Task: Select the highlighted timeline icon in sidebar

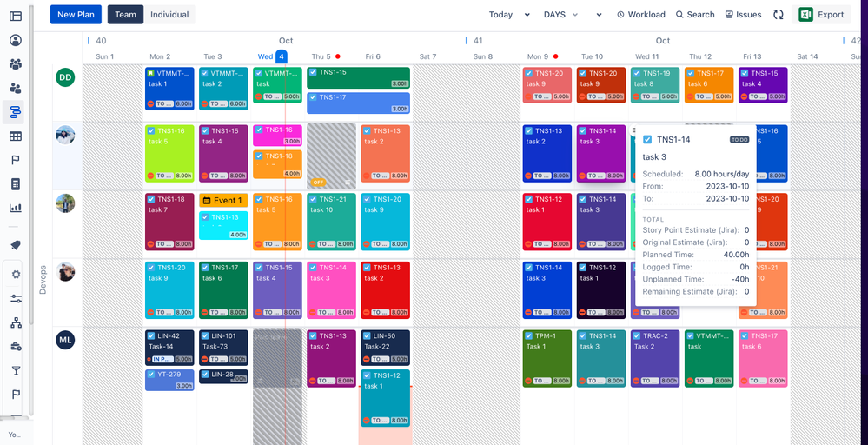Action: point(16,112)
